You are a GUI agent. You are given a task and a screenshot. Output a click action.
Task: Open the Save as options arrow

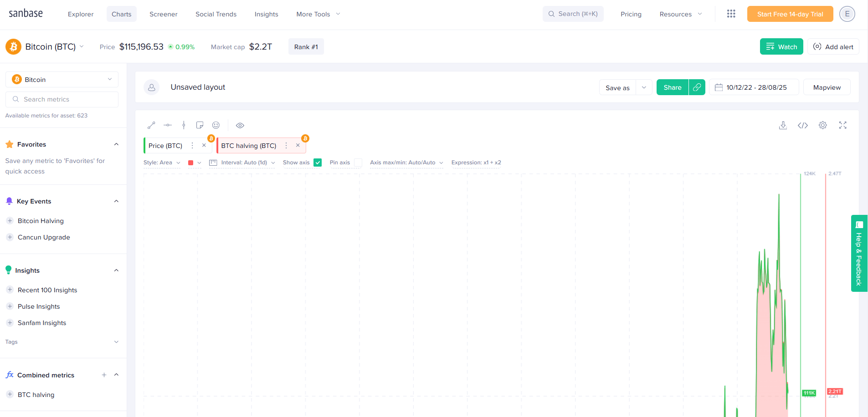click(644, 87)
